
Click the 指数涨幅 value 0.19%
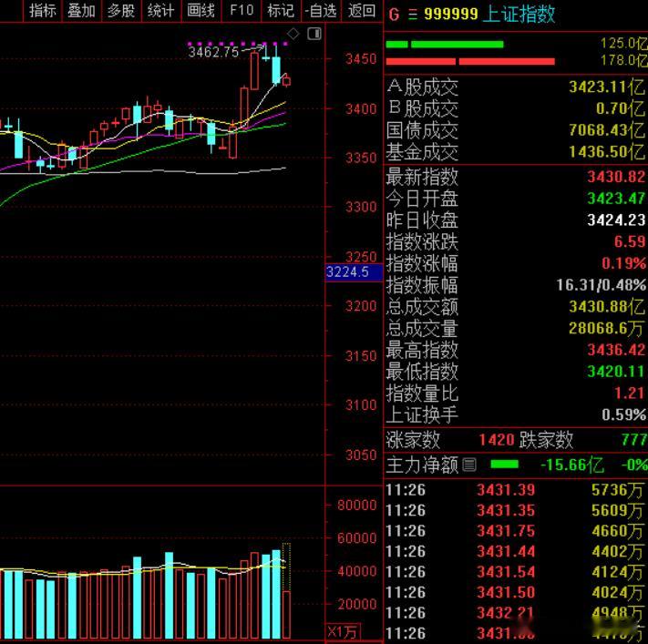click(x=623, y=263)
